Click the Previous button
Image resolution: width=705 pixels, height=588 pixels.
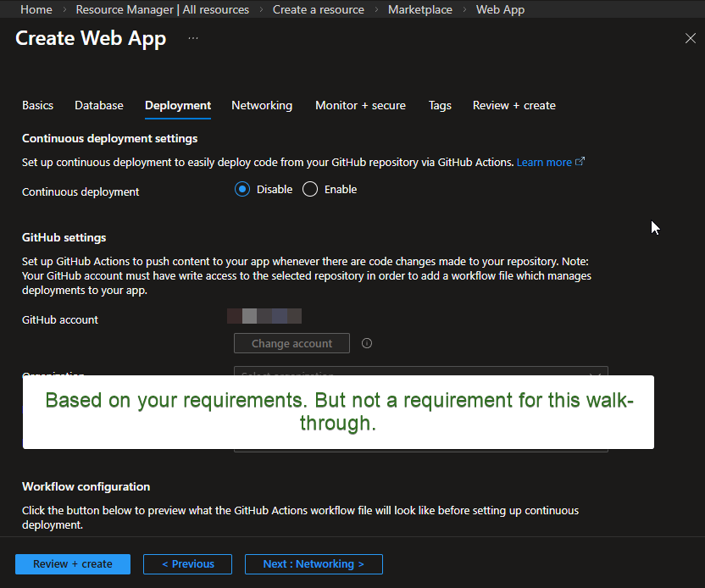[x=188, y=564]
